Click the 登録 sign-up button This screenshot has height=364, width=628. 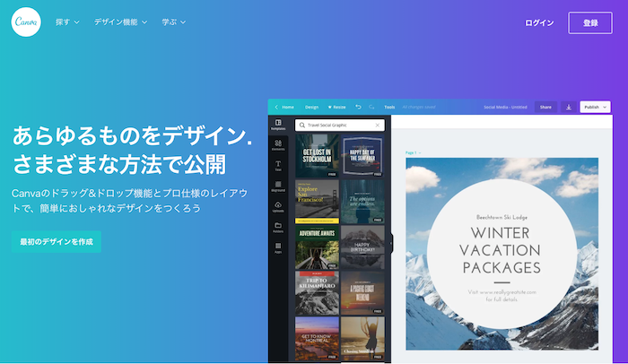(x=590, y=22)
